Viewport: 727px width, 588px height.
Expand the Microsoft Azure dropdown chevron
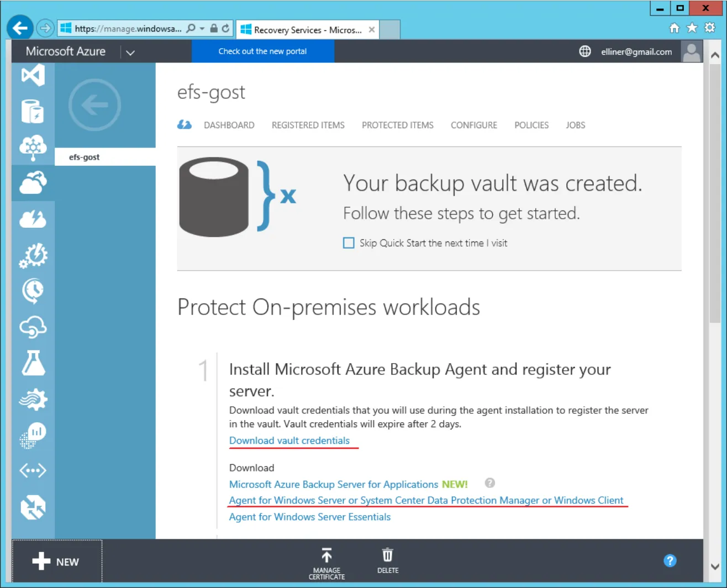pyautogui.click(x=130, y=53)
